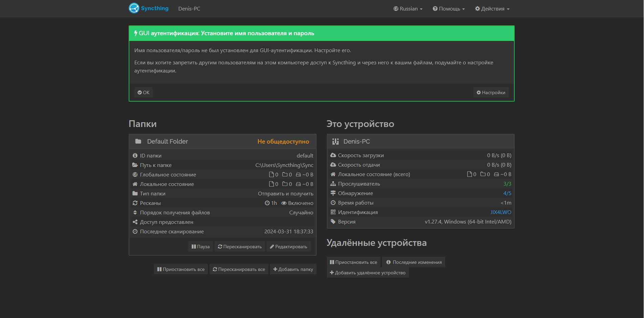Click the folder path C:\Users\Syncthing\Sync
The image size is (644, 318).
(284, 165)
